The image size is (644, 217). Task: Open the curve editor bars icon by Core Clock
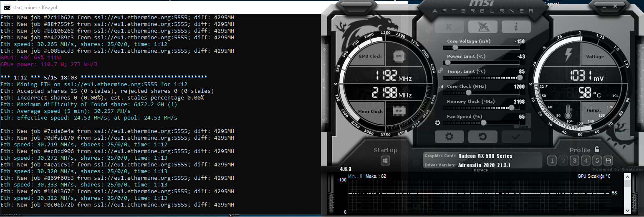coord(441,87)
